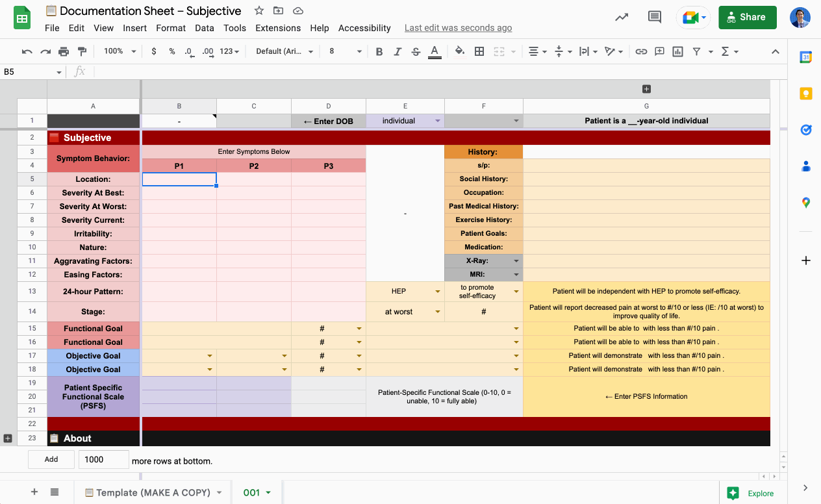The height and width of the screenshot is (504, 821).
Task: Switch to Template (MAKE A COPY) tab
Action: pyautogui.click(x=153, y=492)
